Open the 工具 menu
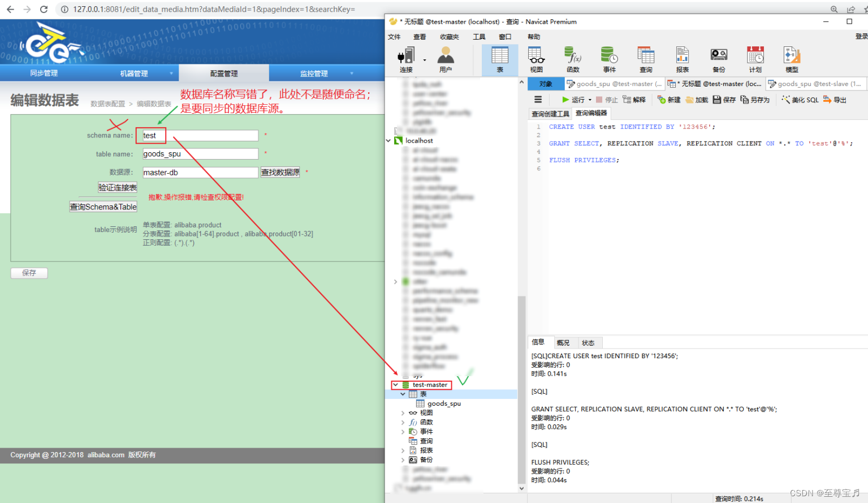Viewport: 868px width, 503px height. point(479,37)
